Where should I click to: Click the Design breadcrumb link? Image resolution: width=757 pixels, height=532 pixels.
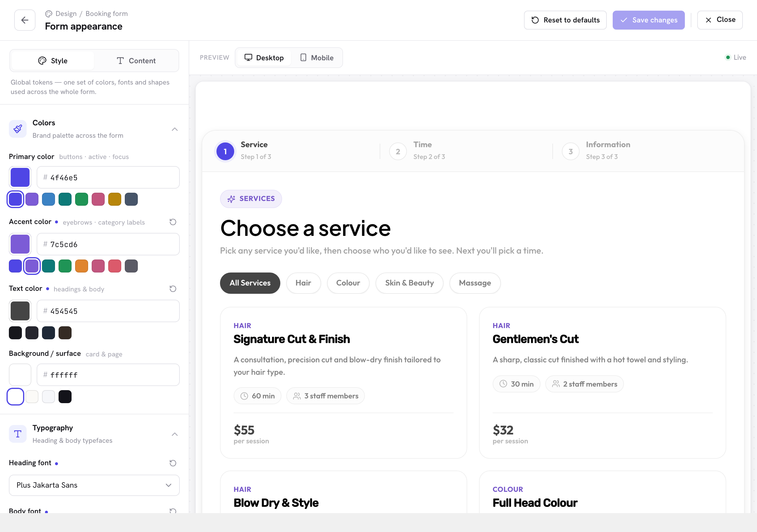tap(66, 14)
